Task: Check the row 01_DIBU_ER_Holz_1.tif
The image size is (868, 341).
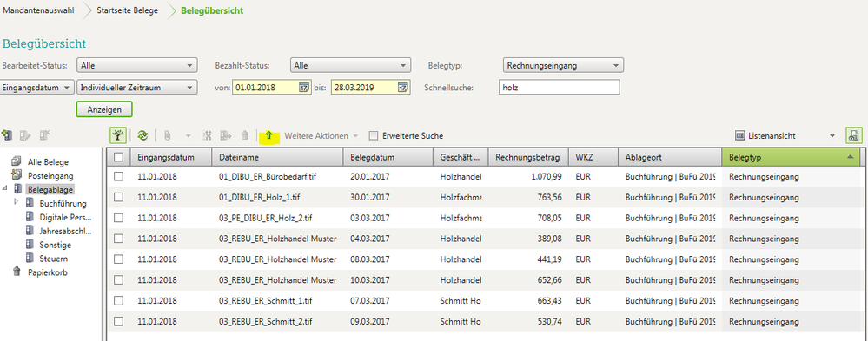Action: tap(118, 197)
